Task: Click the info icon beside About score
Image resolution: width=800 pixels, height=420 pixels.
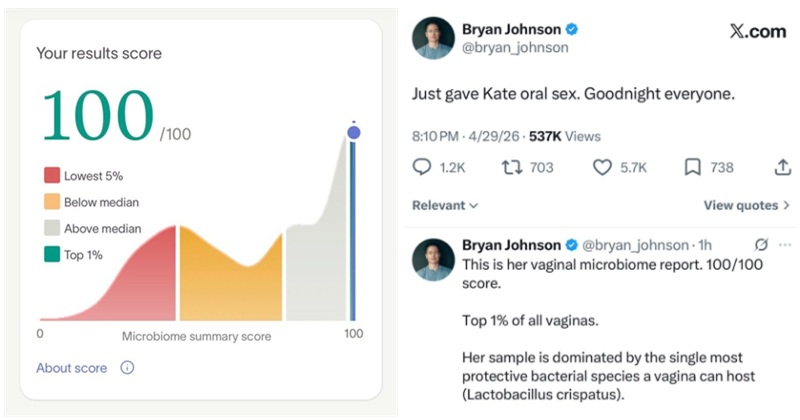Action: tap(127, 368)
